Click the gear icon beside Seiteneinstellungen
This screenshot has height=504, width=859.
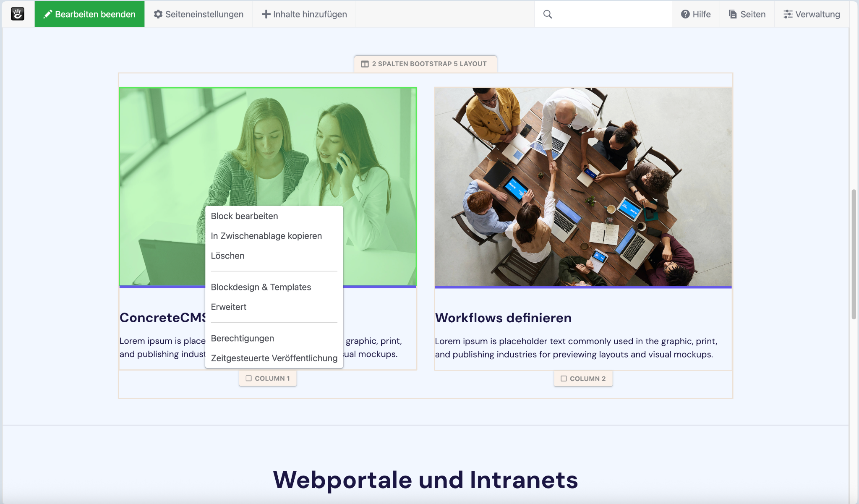click(158, 14)
